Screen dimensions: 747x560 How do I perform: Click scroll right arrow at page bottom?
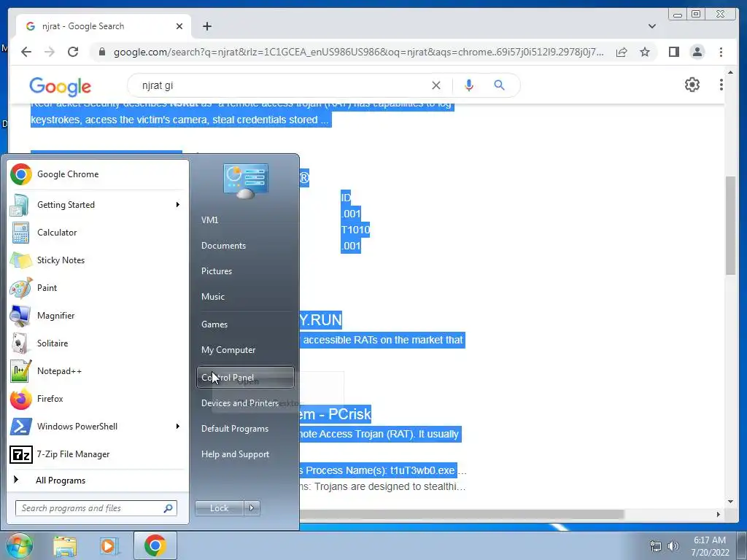click(719, 514)
